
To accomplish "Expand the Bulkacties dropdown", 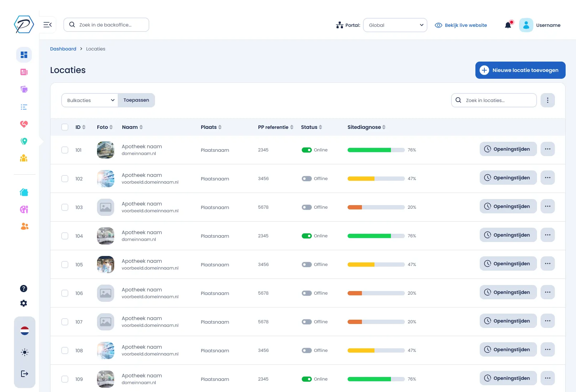I will click(90, 100).
